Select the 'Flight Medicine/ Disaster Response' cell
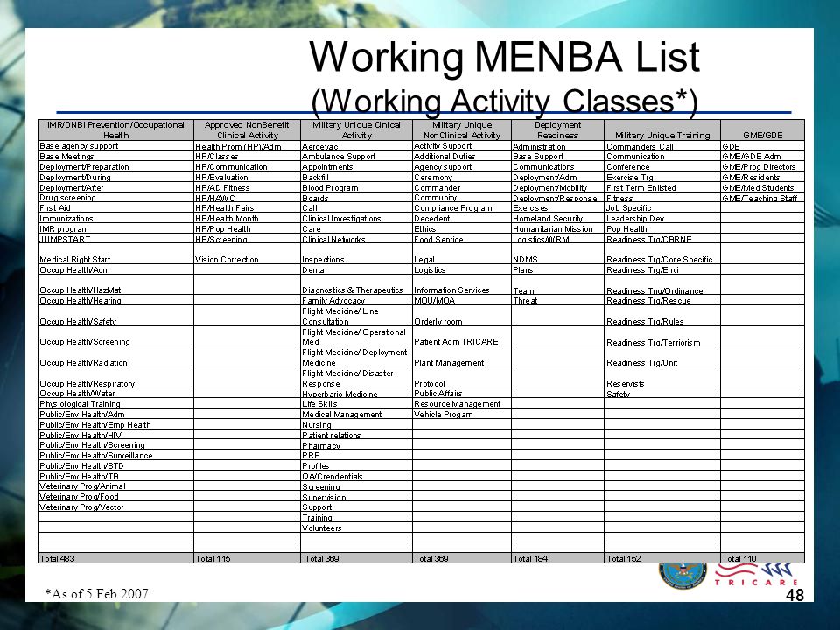The height and width of the screenshot is (630, 840). tap(356, 378)
